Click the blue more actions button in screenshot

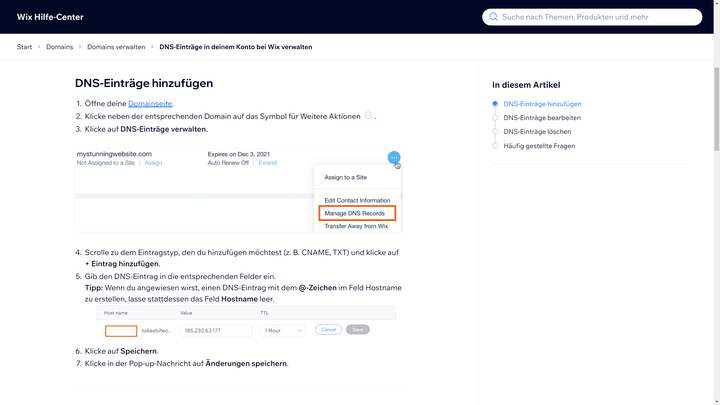pyautogui.click(x=394, y=158)
